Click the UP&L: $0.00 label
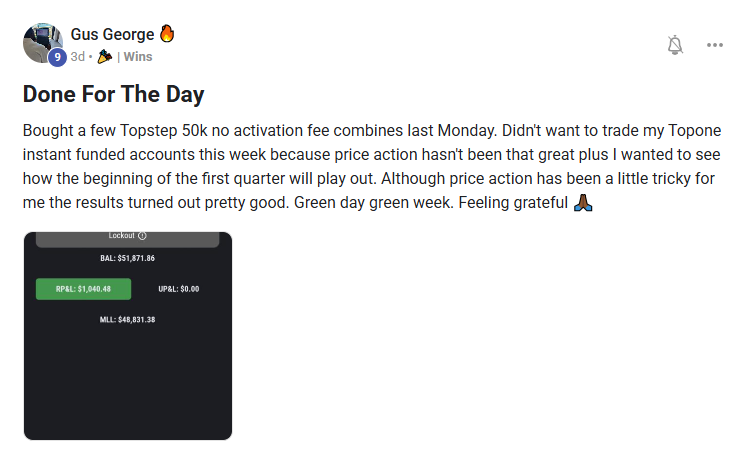 click(x=179, y=289)
